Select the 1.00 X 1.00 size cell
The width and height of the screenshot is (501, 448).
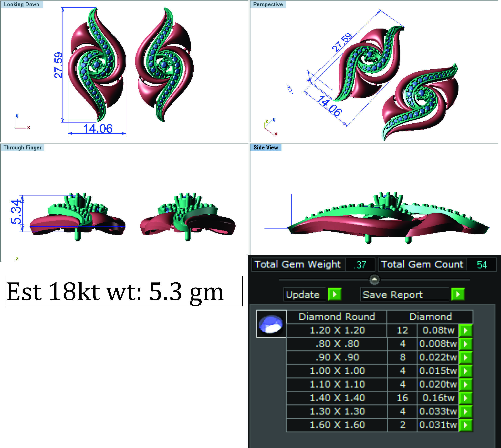point(337,371)
